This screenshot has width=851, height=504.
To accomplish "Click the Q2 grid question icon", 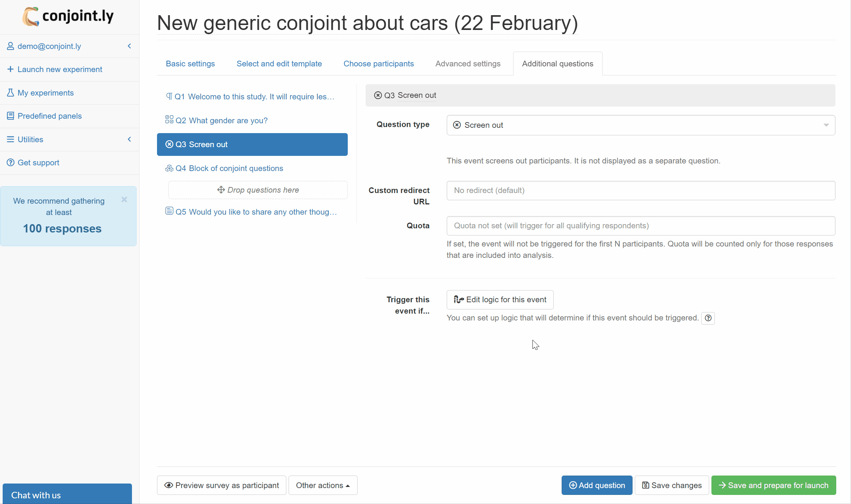I will (x=169, y=120).
